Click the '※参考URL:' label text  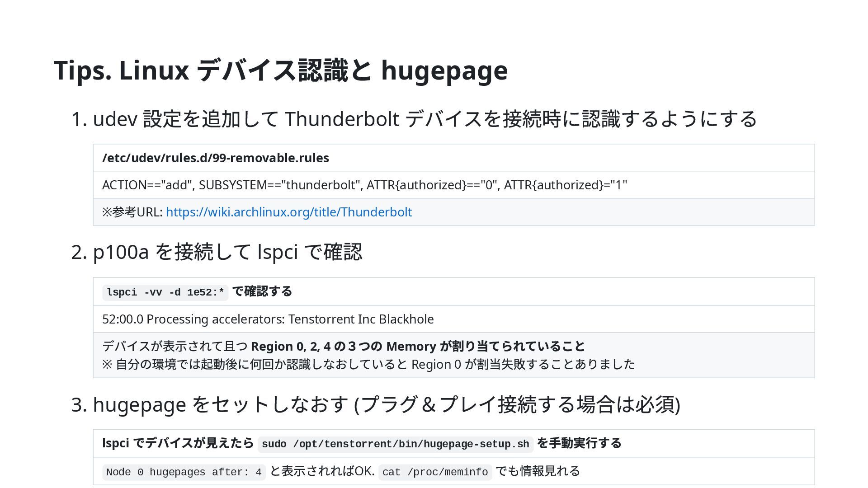click(x=132, y=212)
